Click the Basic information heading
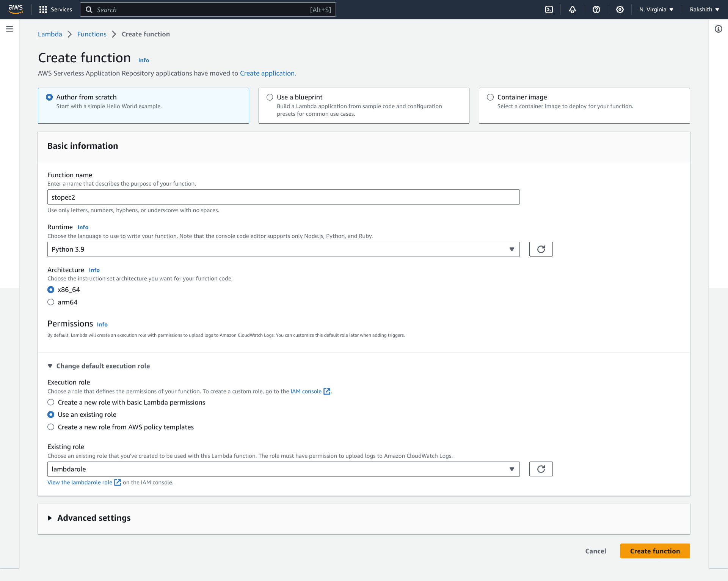This screenshot has width=728, height=581. tap(83, 146)
